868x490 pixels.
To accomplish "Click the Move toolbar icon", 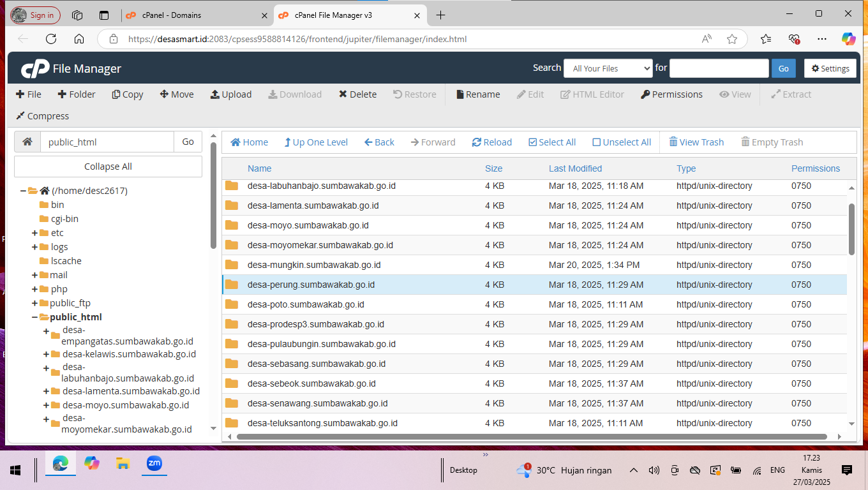I will pos(164,94).
